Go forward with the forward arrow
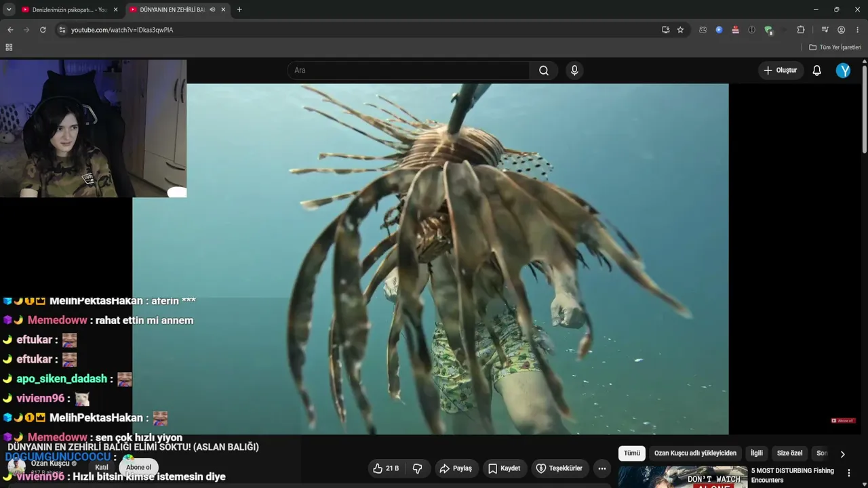The image size is (868, 488). [26, 30]
